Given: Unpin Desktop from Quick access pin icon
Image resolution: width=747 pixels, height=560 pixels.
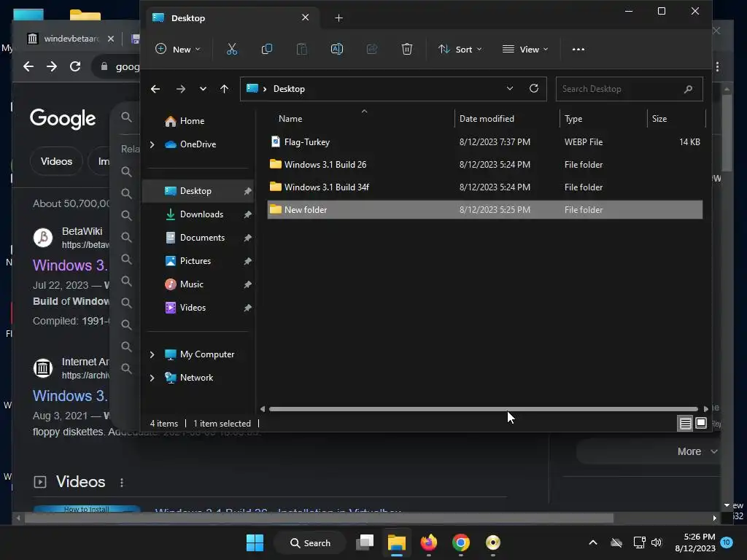Looking at the screenshot, I should tap(248, 191).
